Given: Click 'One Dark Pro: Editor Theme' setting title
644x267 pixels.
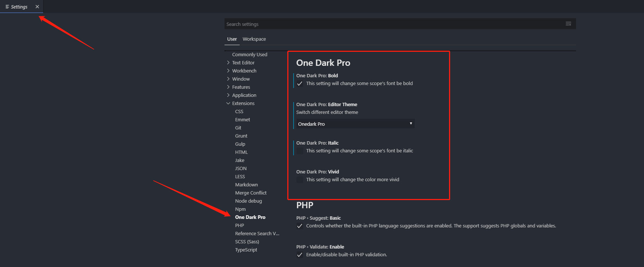Looking at the screenshot, I should [x=326, y=104].
